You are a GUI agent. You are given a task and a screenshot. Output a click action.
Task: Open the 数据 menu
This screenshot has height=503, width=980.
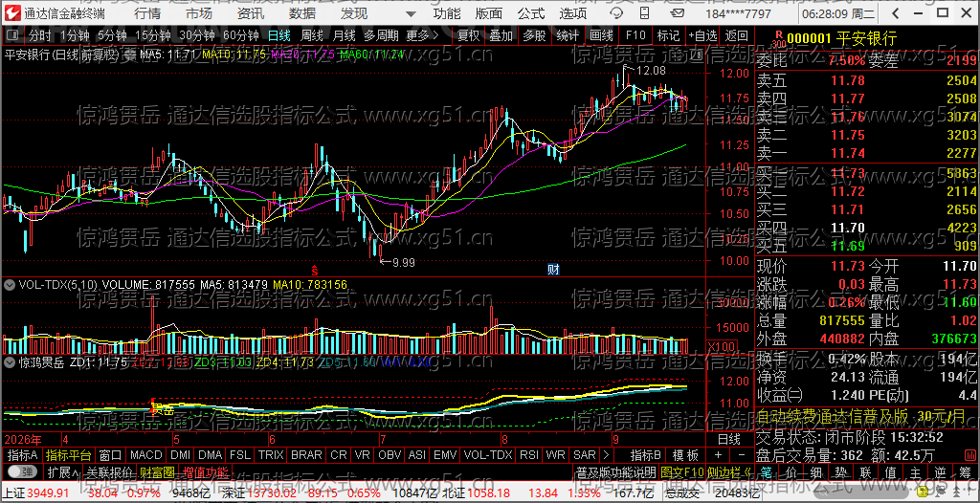(302, 13)
